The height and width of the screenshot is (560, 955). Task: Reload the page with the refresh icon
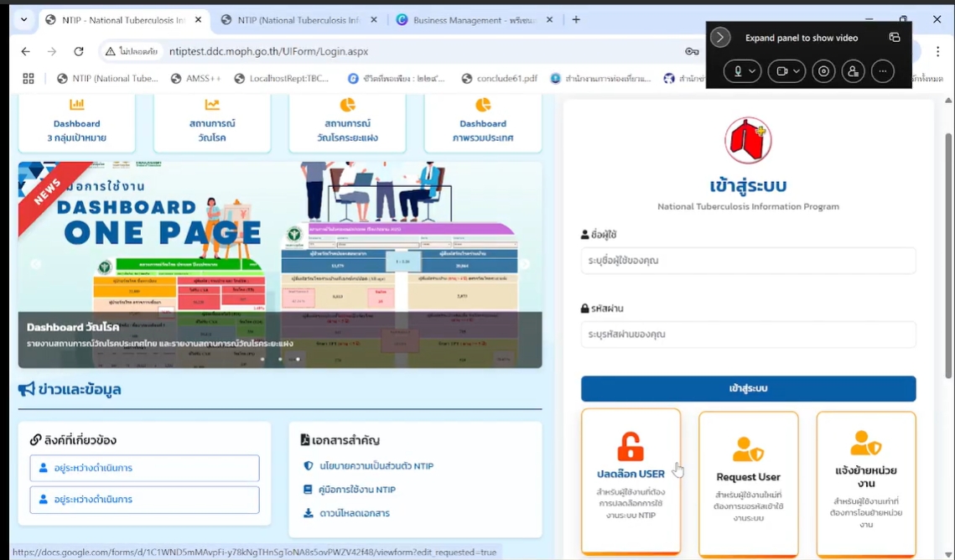(79, 52)
